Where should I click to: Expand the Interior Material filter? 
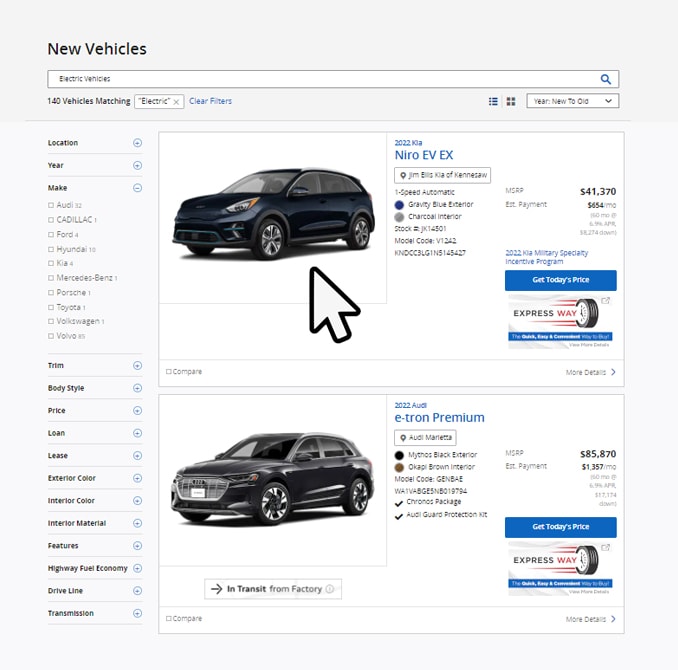[x=138, y=523]
